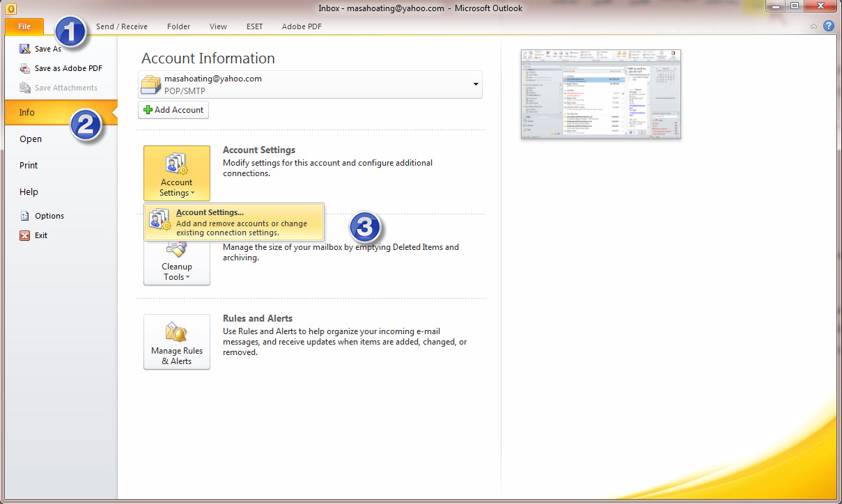The image size is (842, 504).
Task: Open Outlook Help via the blue question mark
Action: (828, 26)
